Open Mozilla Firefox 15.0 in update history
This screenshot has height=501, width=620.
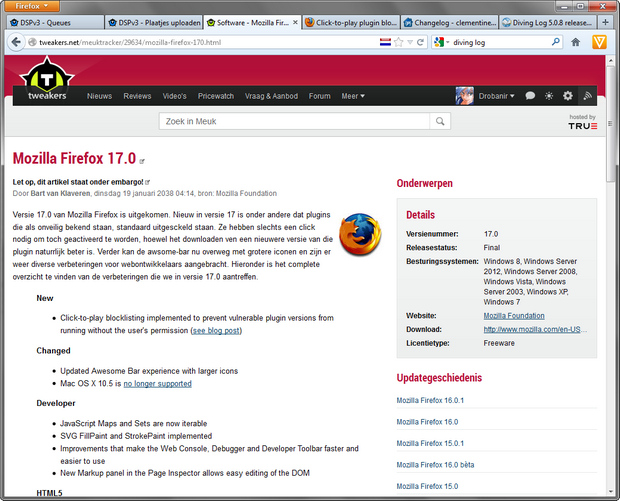tap(427, 486)
